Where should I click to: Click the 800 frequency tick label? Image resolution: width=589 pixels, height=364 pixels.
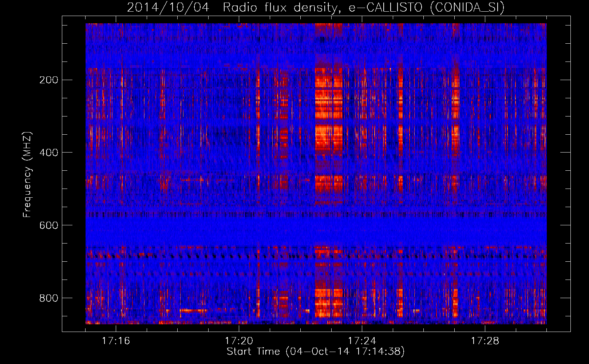[x=49, y=298]
